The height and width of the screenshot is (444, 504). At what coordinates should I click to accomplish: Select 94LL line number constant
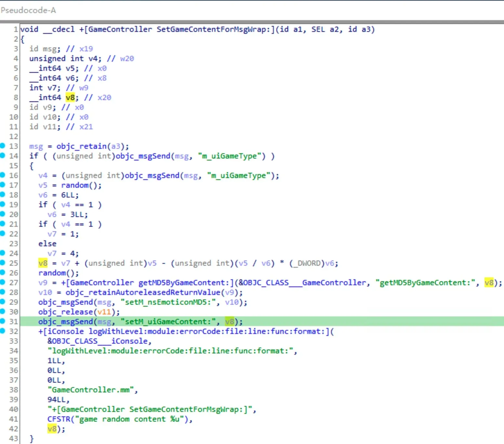point(57,400)
